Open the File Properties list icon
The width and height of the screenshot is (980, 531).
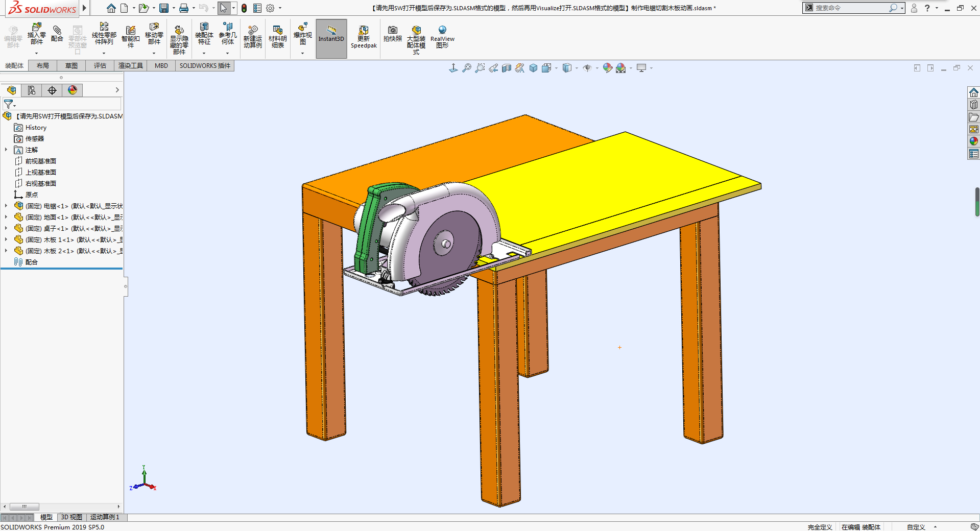[x=257, y=8]
